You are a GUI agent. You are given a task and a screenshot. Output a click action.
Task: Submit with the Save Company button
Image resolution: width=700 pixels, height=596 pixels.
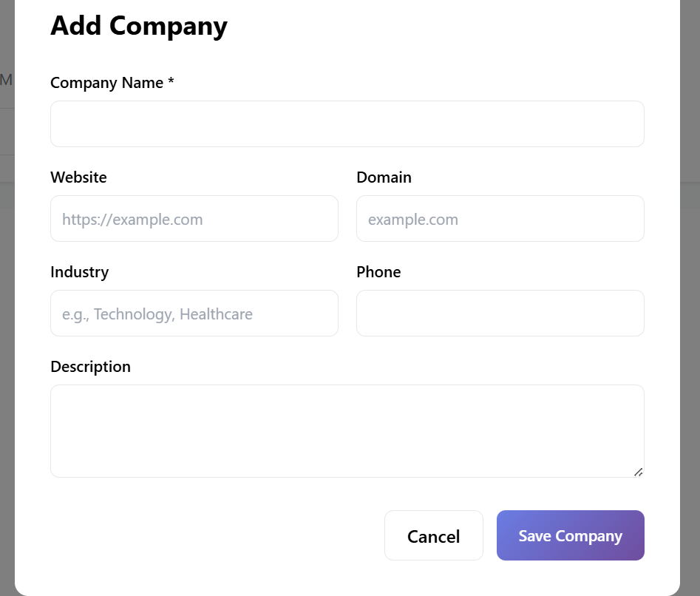(570, 535)
